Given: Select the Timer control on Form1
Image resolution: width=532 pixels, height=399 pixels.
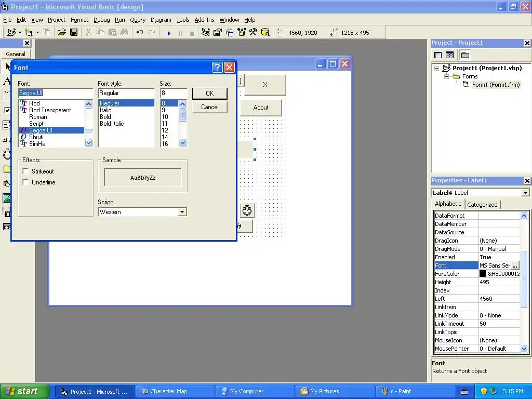Looking at the screenshot, I should coord(247,210).
